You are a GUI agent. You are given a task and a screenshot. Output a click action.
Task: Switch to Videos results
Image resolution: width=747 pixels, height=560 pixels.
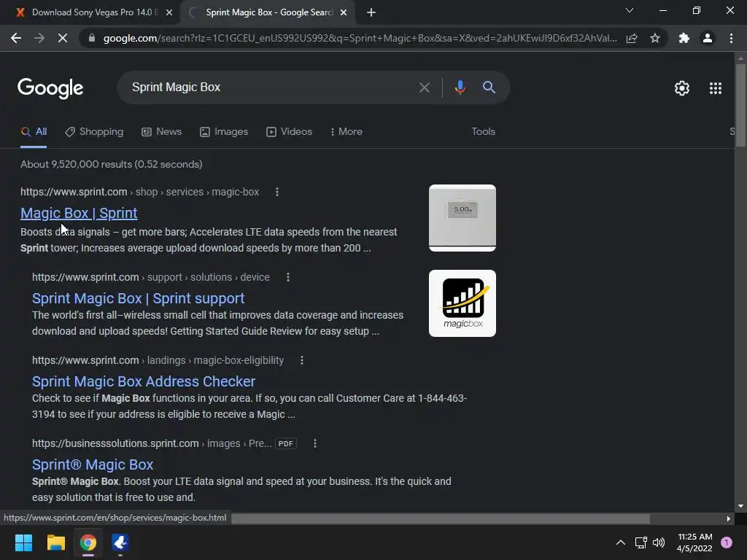(x=289, y=132)
